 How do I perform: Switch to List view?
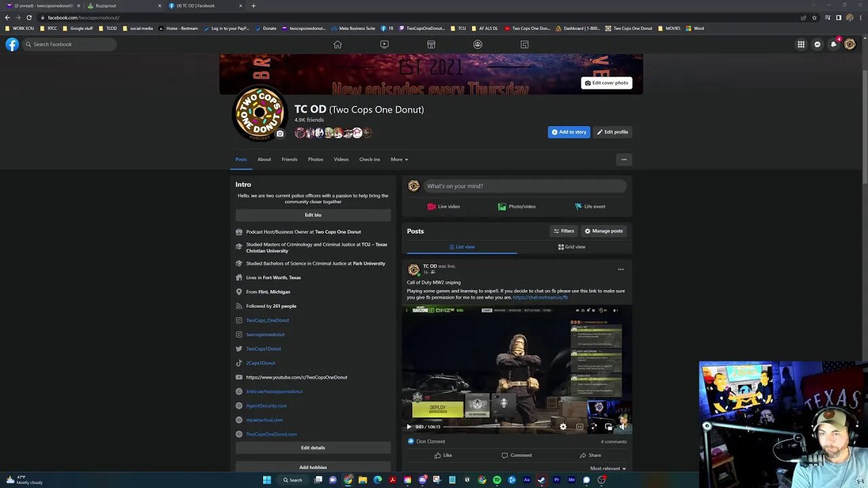462,247
